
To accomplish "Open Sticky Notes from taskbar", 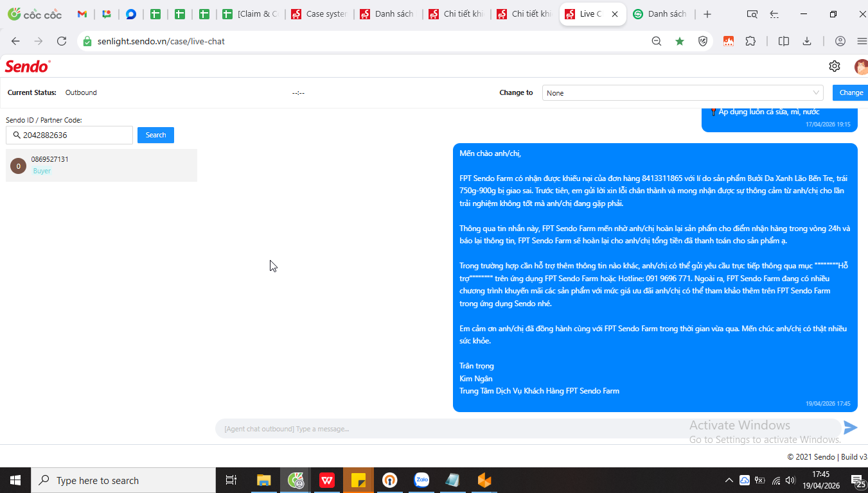I will pyautogui.click(x=359, y=480).
